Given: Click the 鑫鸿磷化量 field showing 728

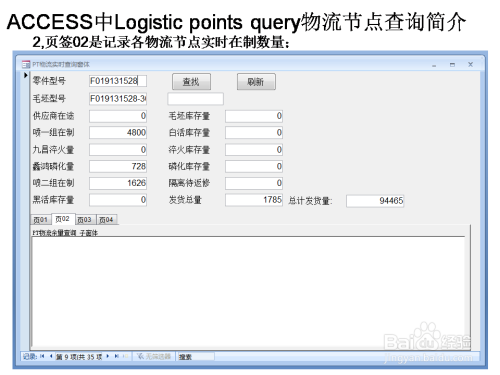Looking at the screenshot, I should (118, 166).
